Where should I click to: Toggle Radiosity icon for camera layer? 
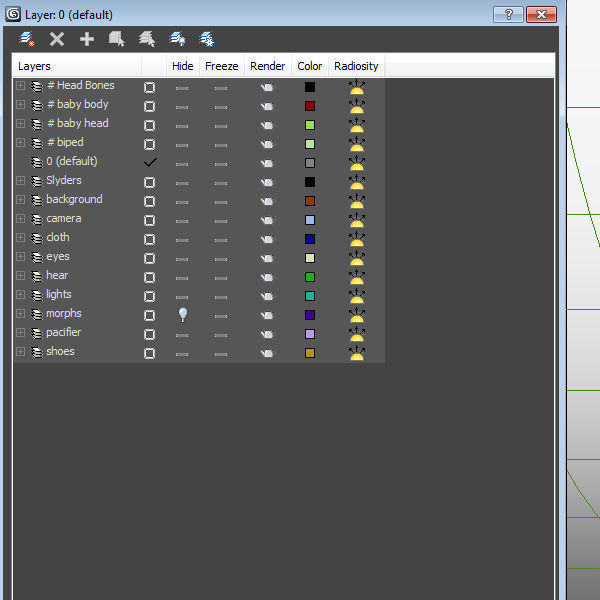coord(357,220)
